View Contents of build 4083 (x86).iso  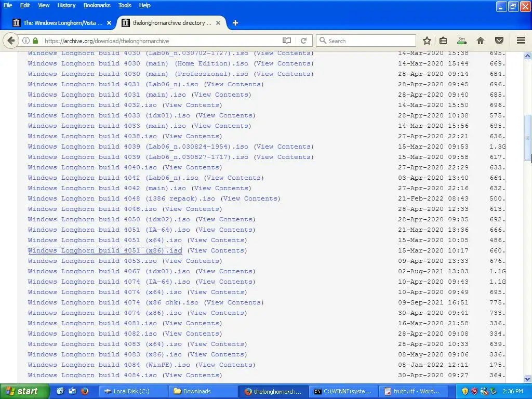pos(217,354)
